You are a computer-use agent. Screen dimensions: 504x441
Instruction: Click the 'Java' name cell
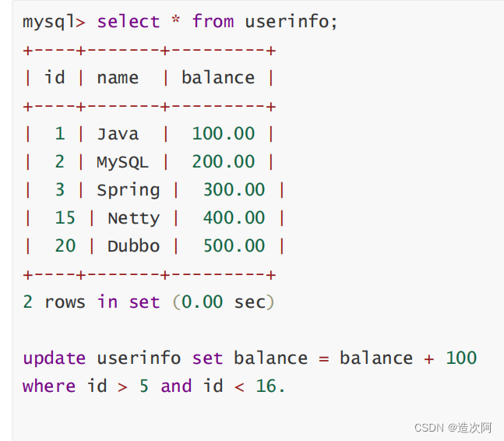click(118, 133)
